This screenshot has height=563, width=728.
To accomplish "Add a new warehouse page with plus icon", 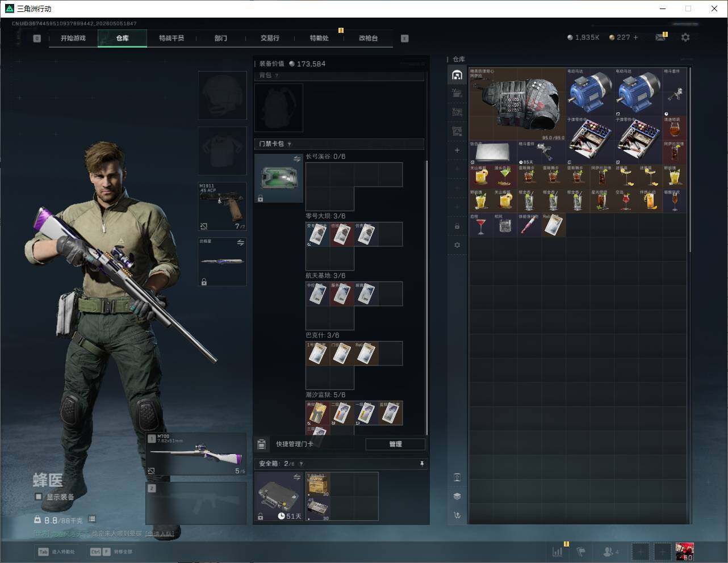I will tap(457, 150).
